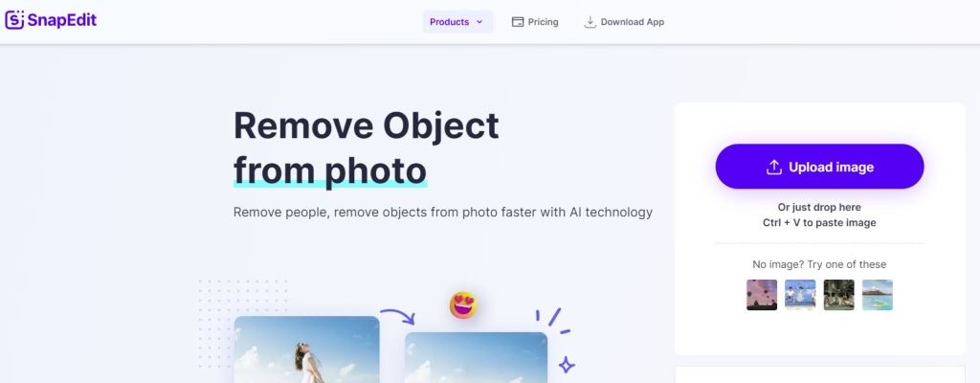Click the before photo with the woman
Image resolution: width=980 pixels, height=383 pixels.
pos(307,349)
